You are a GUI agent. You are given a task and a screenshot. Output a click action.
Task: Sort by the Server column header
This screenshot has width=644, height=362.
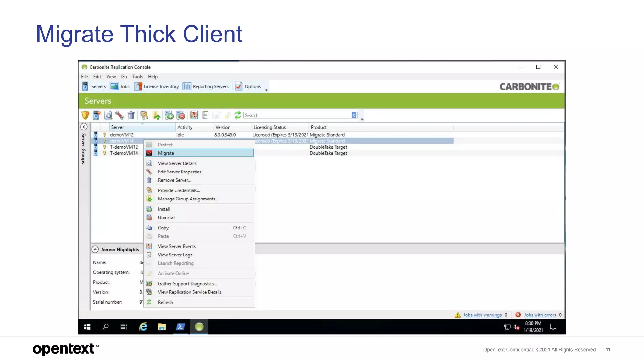click(x=142, y=127)
